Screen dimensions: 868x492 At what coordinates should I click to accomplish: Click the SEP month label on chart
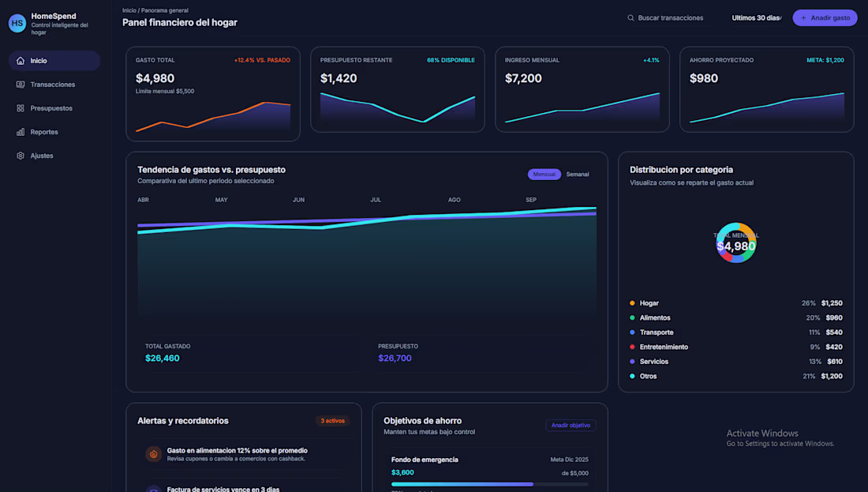click(531, 200)
